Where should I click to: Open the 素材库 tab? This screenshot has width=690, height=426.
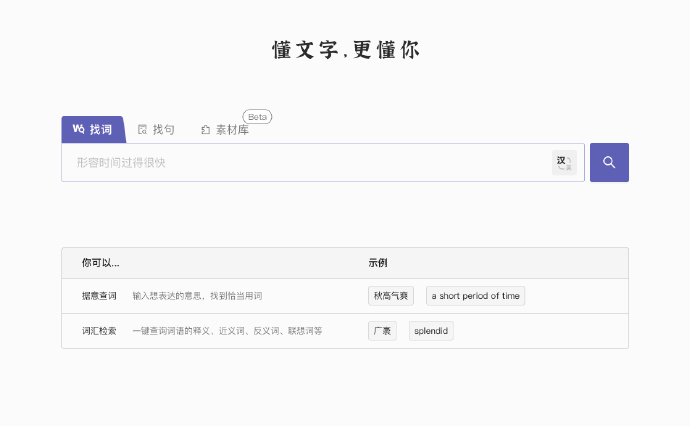point(232,130)
